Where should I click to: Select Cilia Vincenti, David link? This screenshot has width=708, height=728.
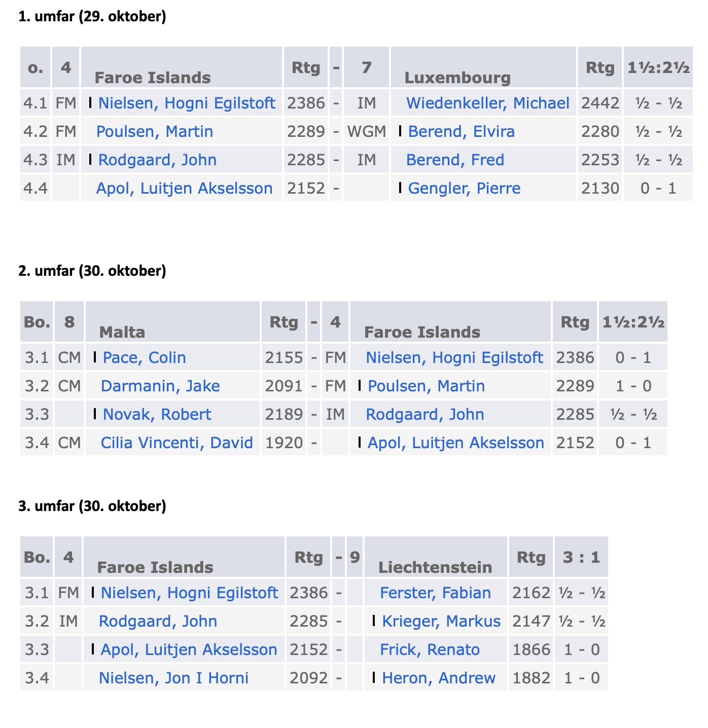(x=176, y=443)
